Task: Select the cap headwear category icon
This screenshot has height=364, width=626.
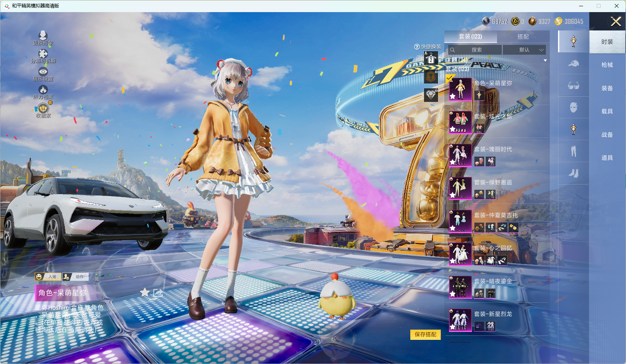Action: tap(573, 63)
